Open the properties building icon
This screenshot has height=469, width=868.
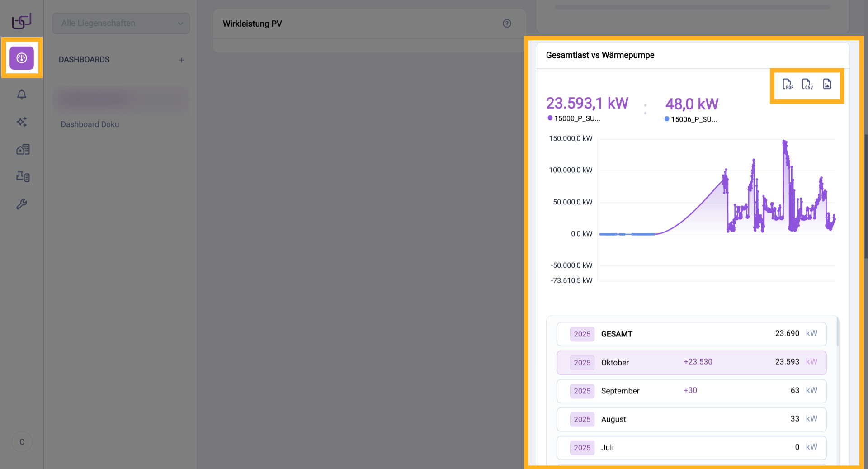pos(22,149)
